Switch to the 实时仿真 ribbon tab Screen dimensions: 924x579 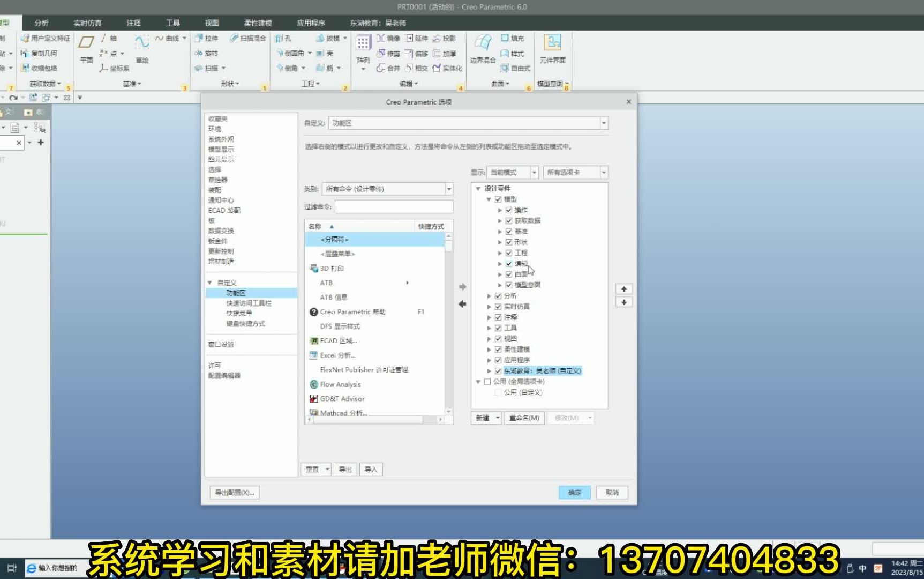pos(87,23)
